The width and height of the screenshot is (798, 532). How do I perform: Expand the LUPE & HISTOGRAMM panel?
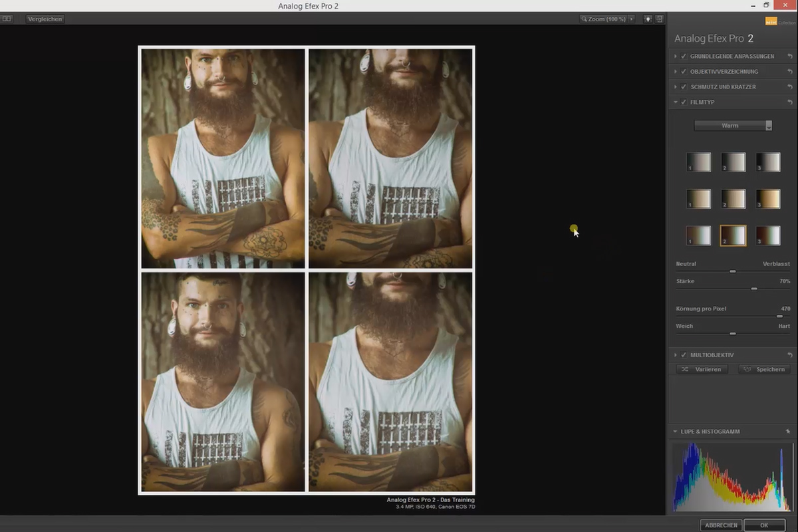(x=674, y=431)
